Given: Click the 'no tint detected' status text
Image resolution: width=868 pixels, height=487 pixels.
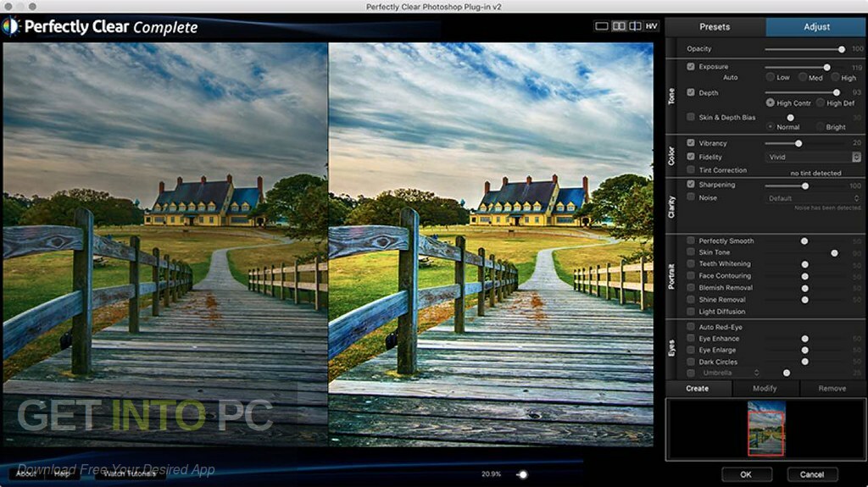Looking at the screenshot, I should pyautogui.click(x=815, y=174).
